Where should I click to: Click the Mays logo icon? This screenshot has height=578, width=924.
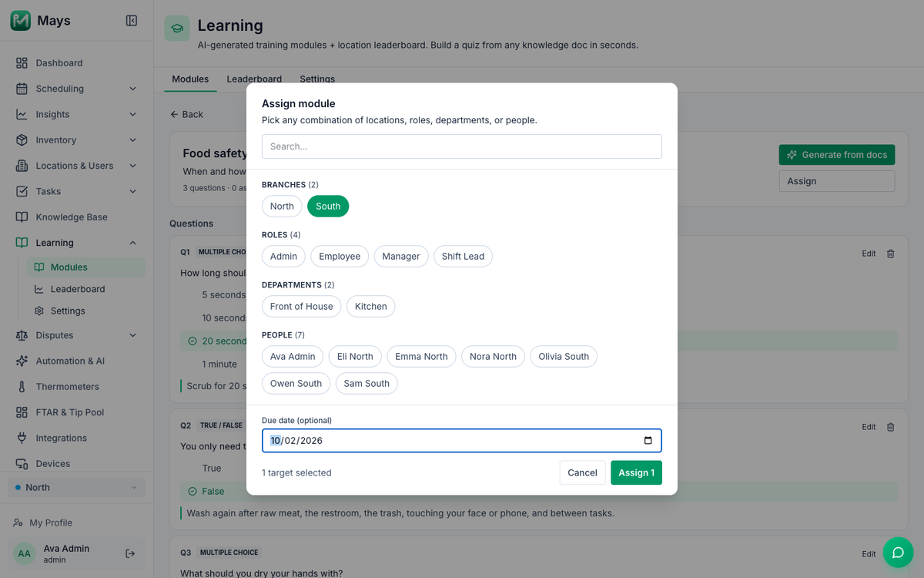click(x=21, y=21)
